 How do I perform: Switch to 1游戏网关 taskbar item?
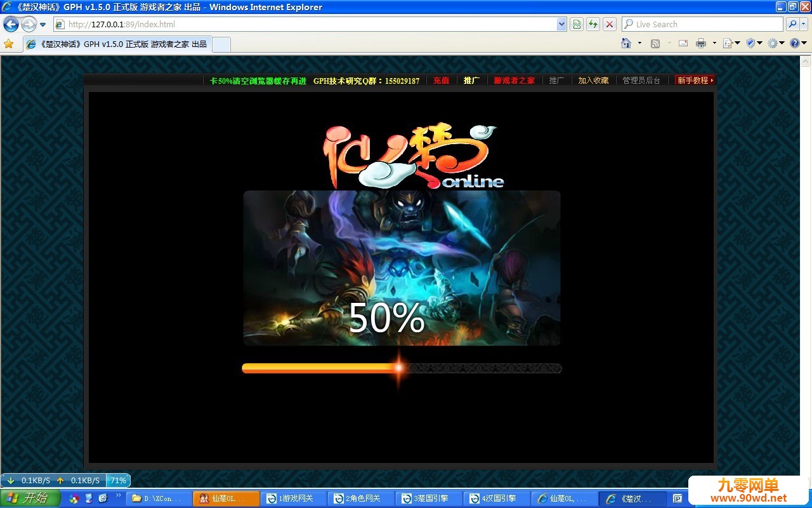click(x=294, y=498)
